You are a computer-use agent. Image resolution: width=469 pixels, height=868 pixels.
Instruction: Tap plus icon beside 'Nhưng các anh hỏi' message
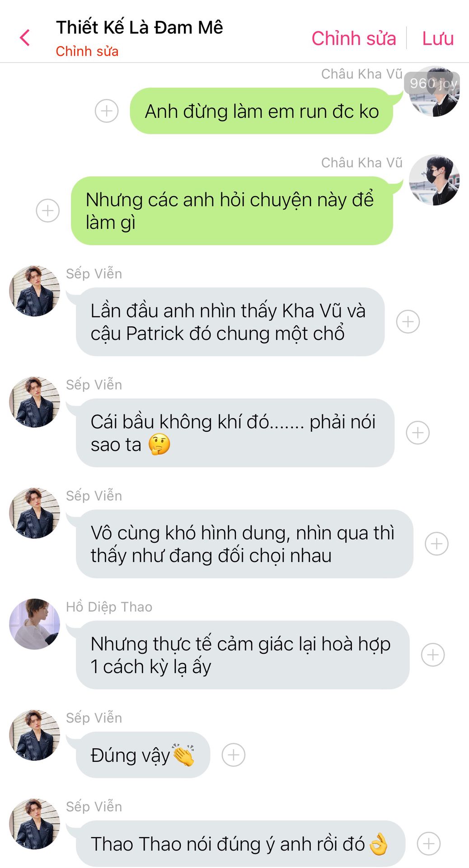(48, 211)
